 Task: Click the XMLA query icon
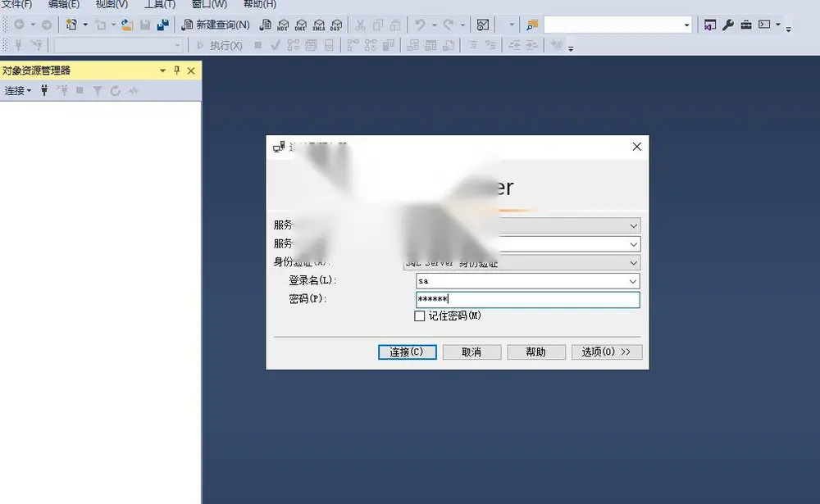click(318, 25)
